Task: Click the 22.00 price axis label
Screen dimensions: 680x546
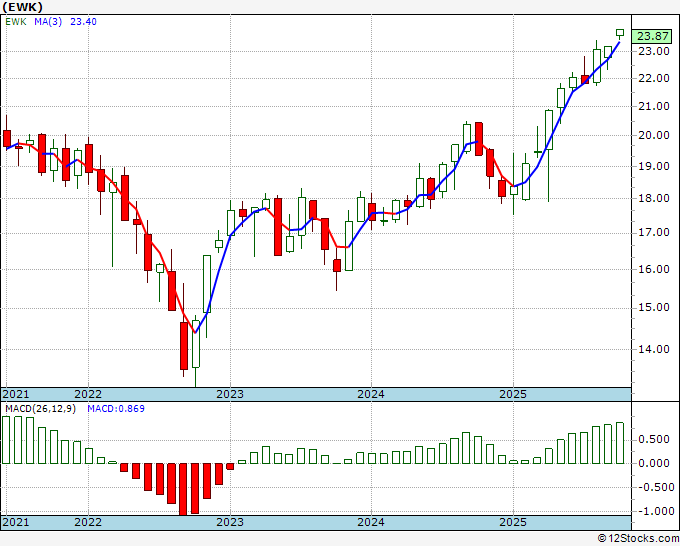Action: (x=654, y=79)
